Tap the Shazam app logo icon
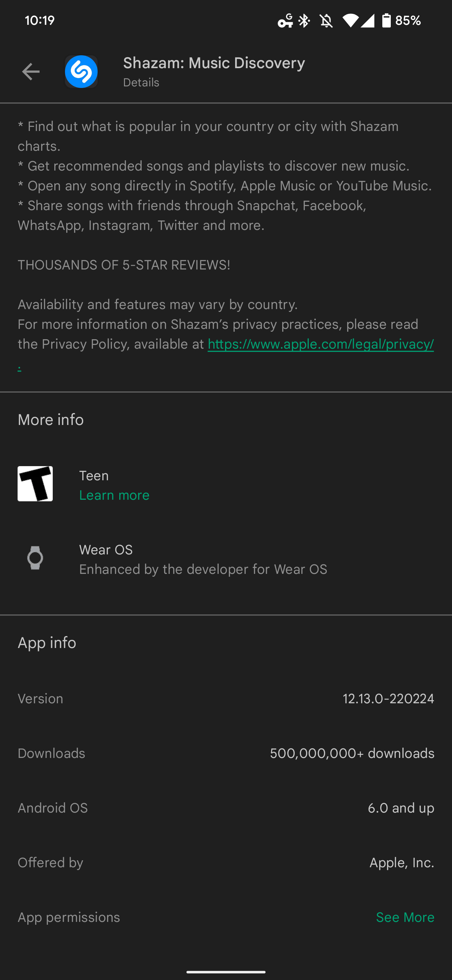Viewport: 452px width, 980px height. (x=81, y=72)
